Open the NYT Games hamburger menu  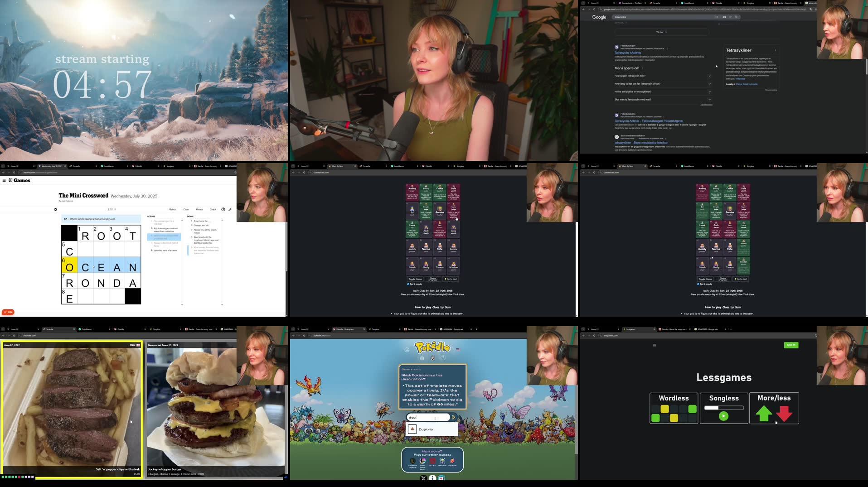tap(4, 180)
